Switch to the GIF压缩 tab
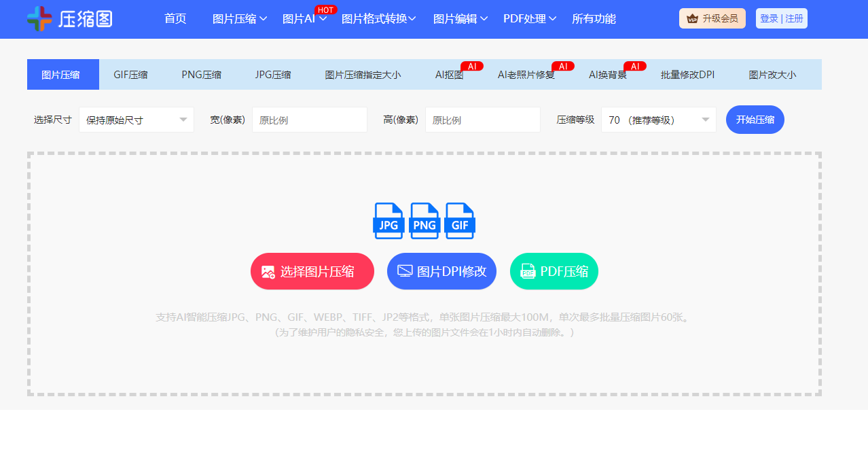 pyautogui.click(x=132, y=74)
